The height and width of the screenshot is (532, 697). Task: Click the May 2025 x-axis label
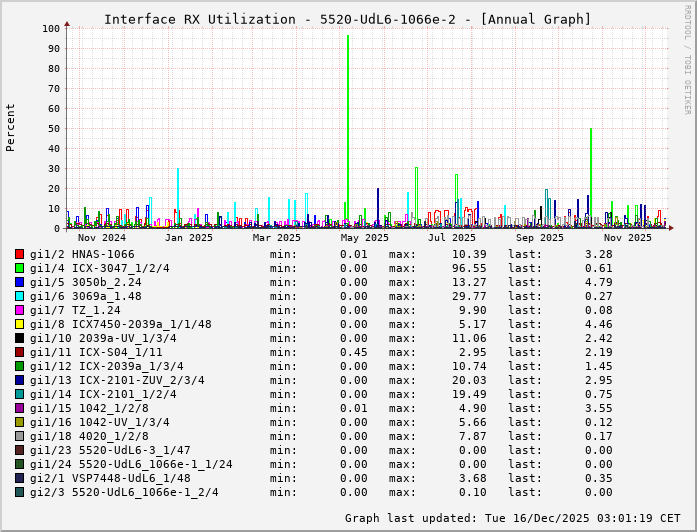(x=365, y=238)
